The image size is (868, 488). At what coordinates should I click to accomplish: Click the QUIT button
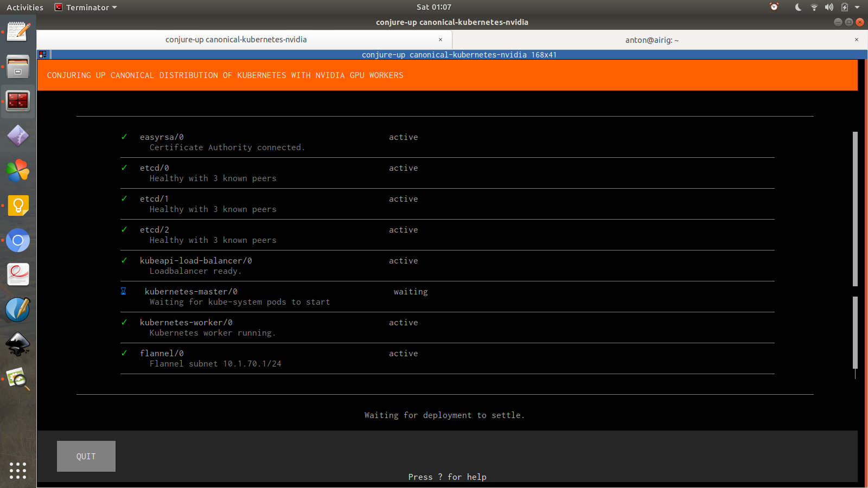(86, 456)
